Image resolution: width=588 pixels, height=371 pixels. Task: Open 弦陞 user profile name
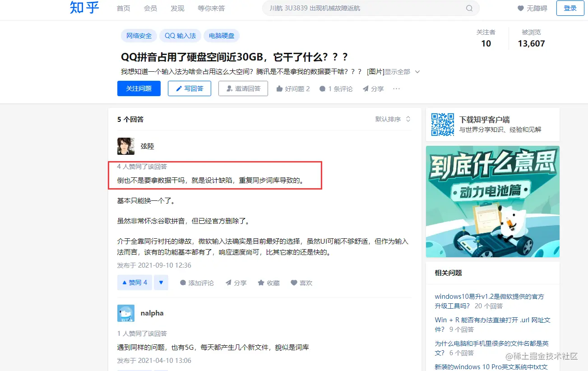pos(147,146)
